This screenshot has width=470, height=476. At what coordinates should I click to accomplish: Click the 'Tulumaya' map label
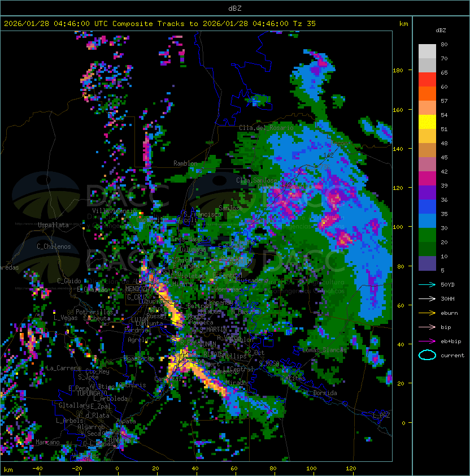[x=193, y=249]
